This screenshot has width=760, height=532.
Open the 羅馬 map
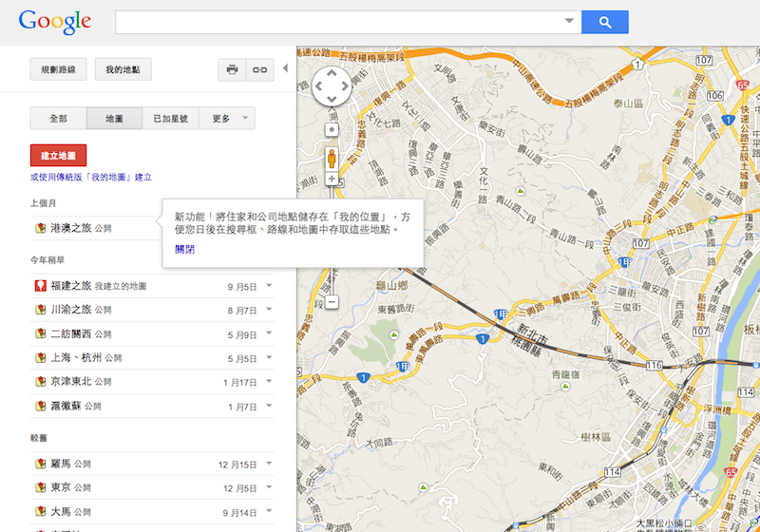pyautogui.click(x=61, y=464)
